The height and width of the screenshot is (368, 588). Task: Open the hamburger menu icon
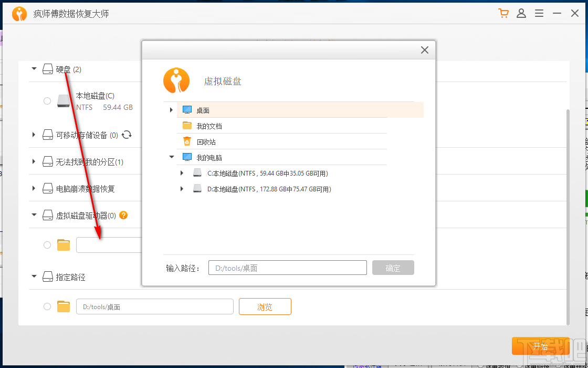coord(539,14)
